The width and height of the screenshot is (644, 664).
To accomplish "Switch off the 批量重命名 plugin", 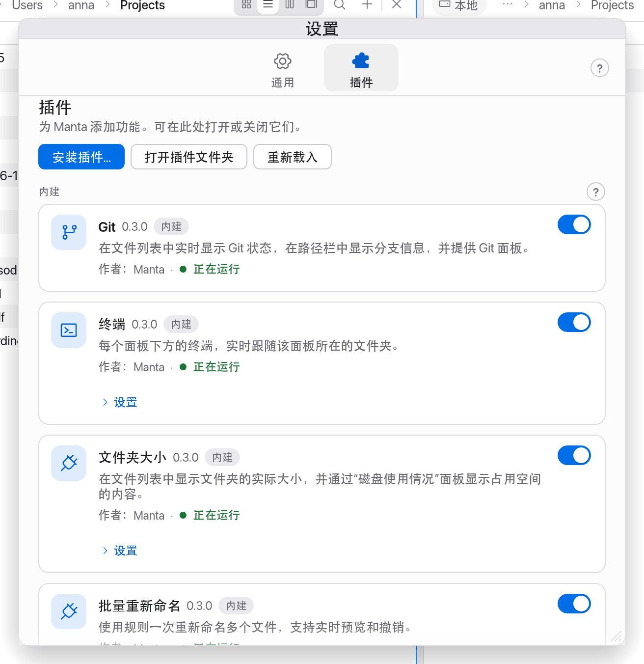I will click(574, 604).
